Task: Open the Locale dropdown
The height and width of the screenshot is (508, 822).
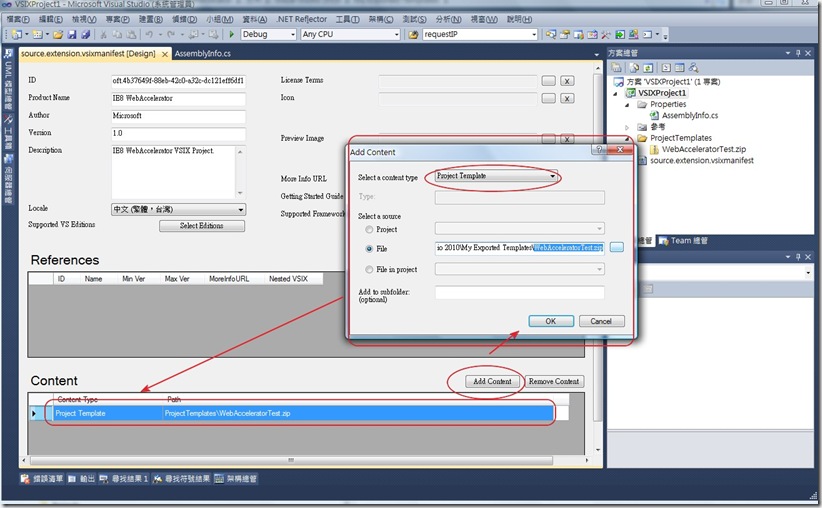Action: [178, 209]
